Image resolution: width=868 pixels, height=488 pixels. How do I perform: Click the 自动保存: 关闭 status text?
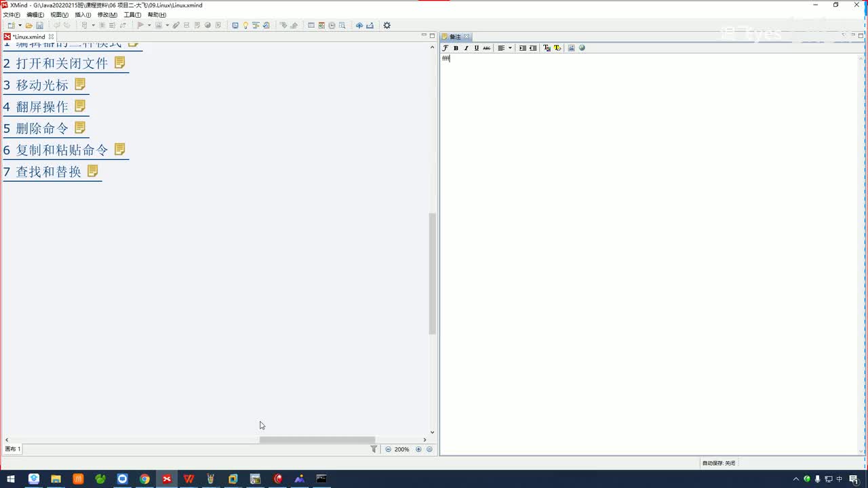coord(719,463)
